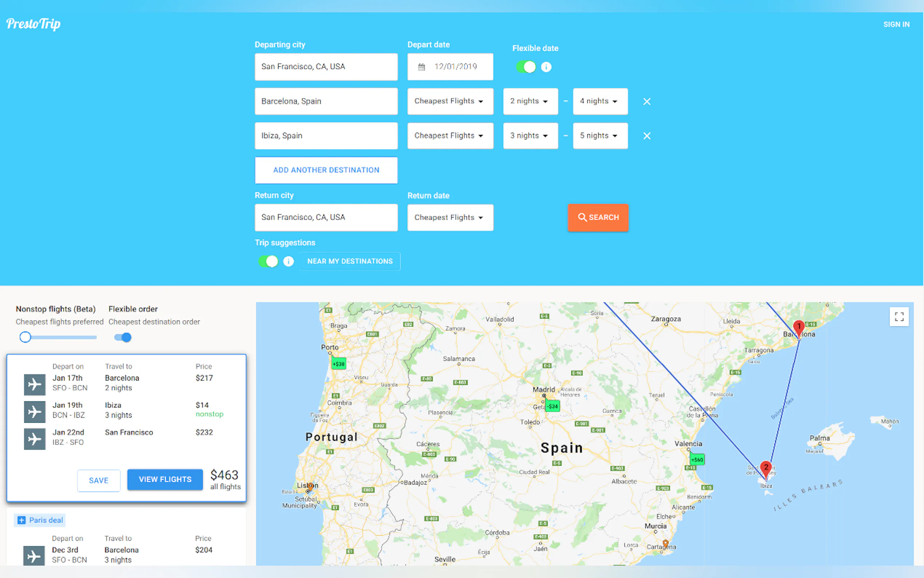This screenshot has width=924, height=578.
Task: Click the Depart date input field
Action: [x=450, y=67]
